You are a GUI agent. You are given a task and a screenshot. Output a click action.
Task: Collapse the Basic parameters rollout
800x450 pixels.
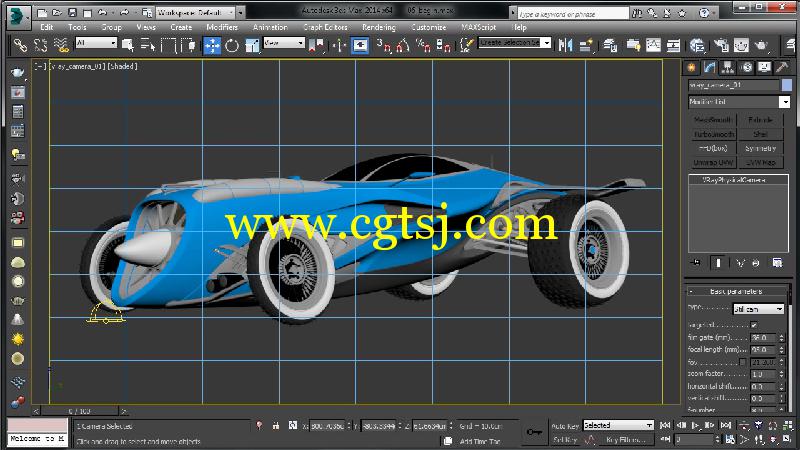736,291
